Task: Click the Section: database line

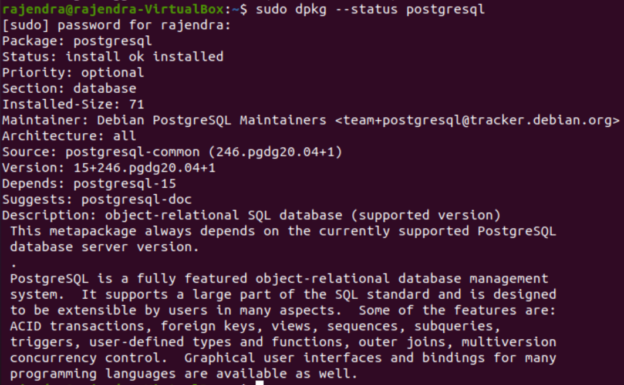Action: 69,88
